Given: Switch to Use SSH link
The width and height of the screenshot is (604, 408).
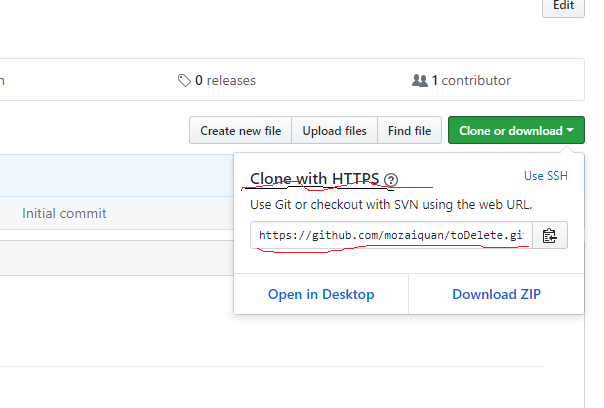Looking at the screenshot, I should tap(546, 176).
